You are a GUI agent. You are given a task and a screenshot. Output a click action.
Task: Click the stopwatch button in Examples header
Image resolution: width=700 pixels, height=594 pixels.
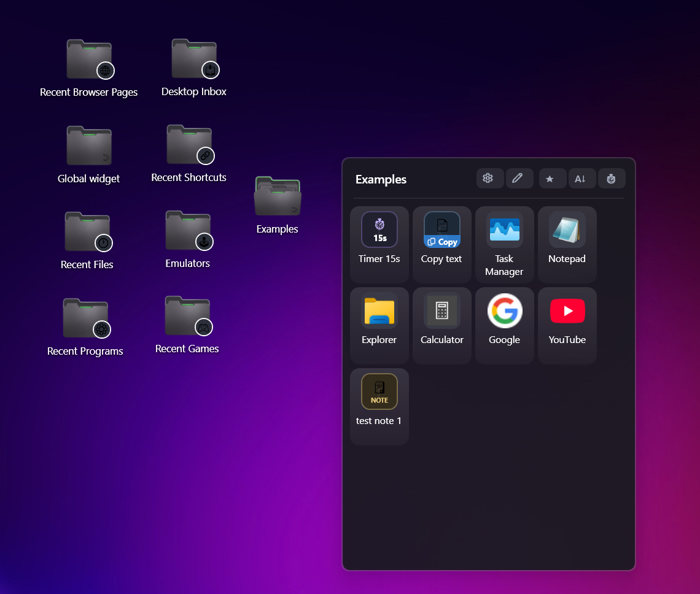point(612,179)
